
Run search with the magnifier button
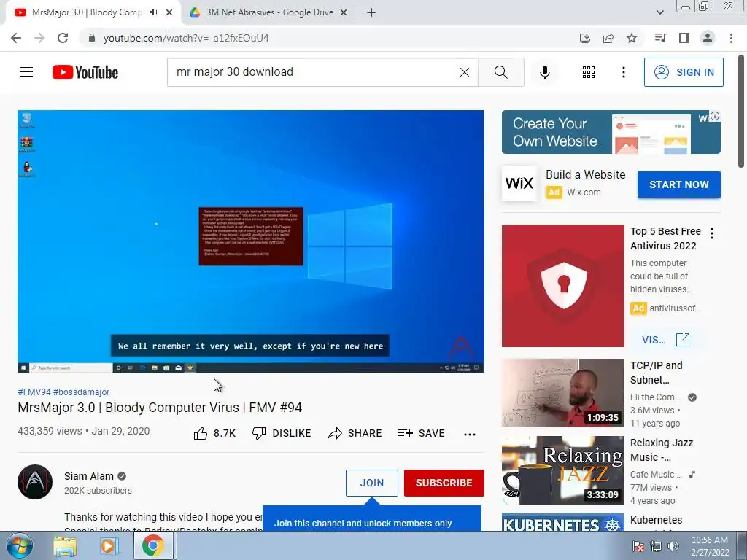[500, 72]
